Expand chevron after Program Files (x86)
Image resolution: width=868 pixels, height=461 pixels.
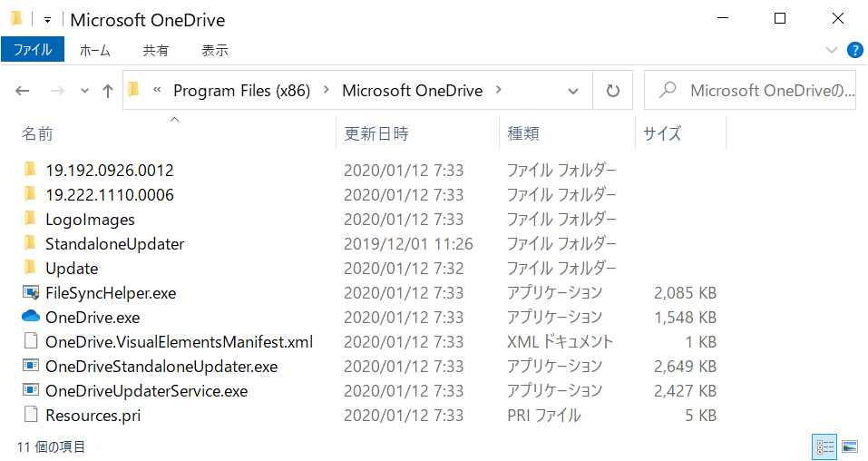tap(326, 90)
